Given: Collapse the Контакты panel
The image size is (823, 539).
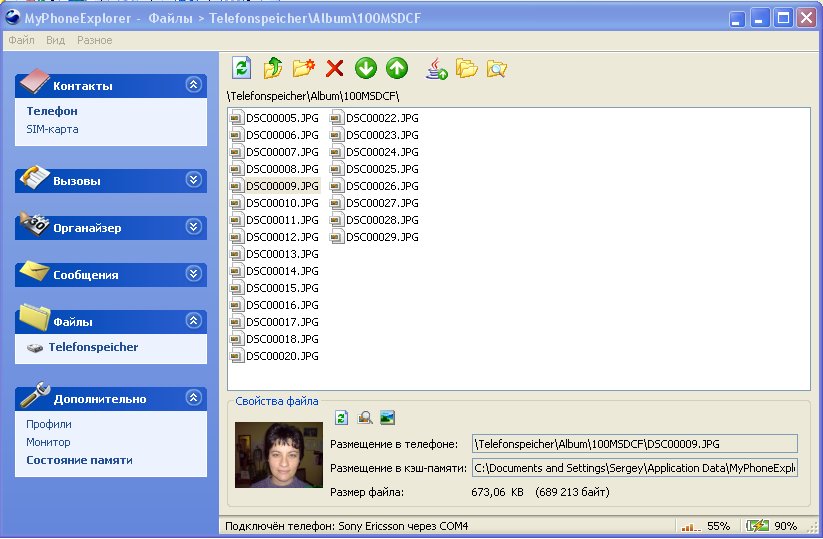Looking at the screenshot, I should [194, 84].
